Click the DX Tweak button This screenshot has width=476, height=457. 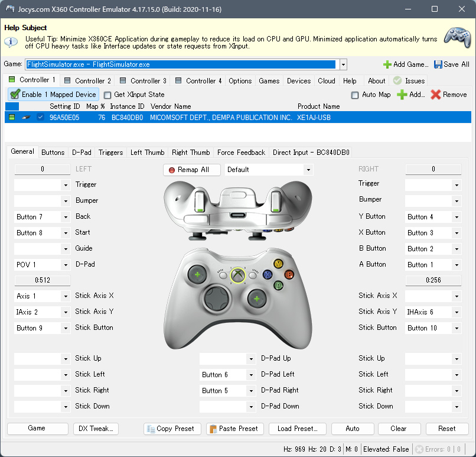click(96, 429)
